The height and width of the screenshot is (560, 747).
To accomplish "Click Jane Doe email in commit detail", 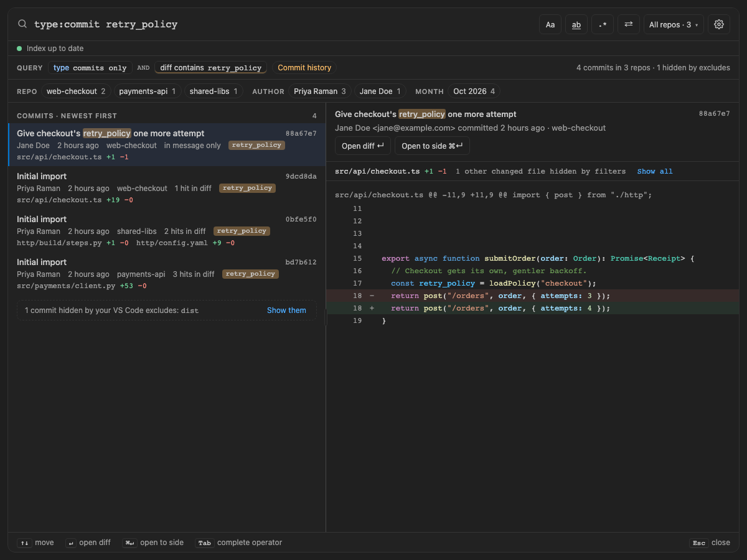I will pyautogui.click(x=414, y=128).
